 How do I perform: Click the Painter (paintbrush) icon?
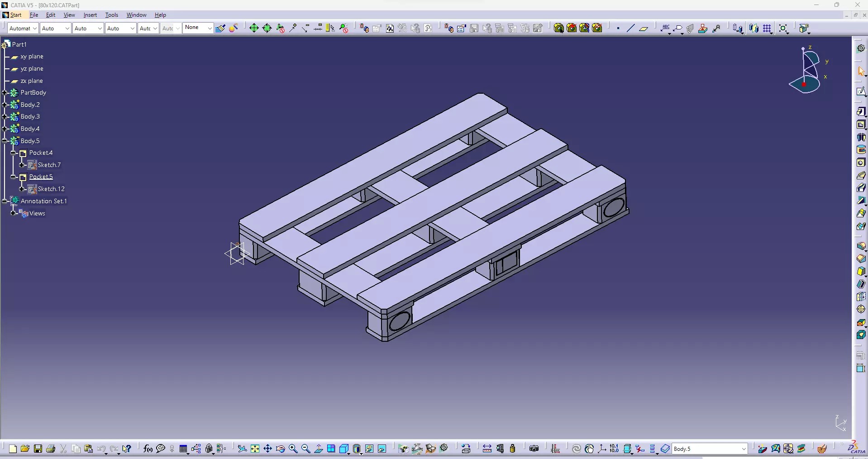pos(221,28)
